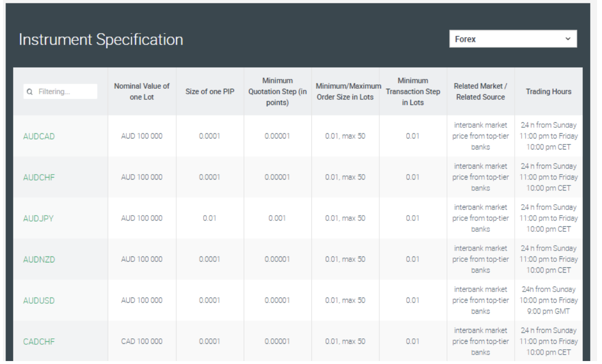
Task: Open the Forex instrument category dropdown
Action: (513, 39)
